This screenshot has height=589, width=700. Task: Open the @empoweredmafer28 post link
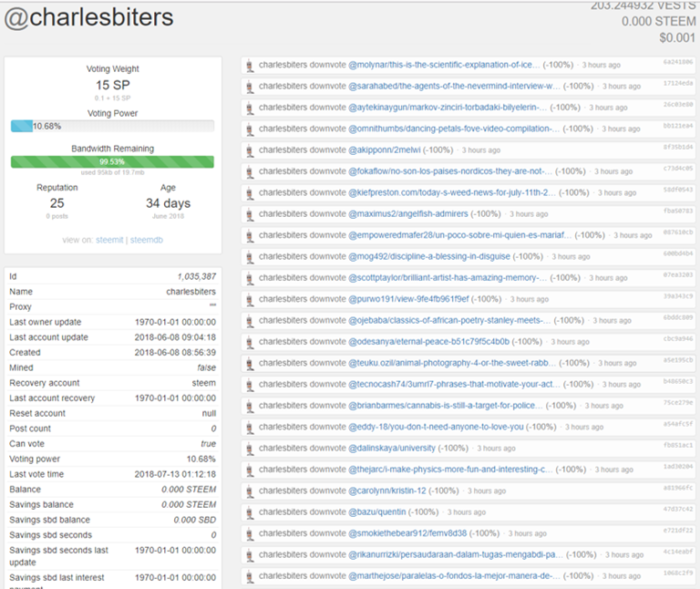point(459,235)
